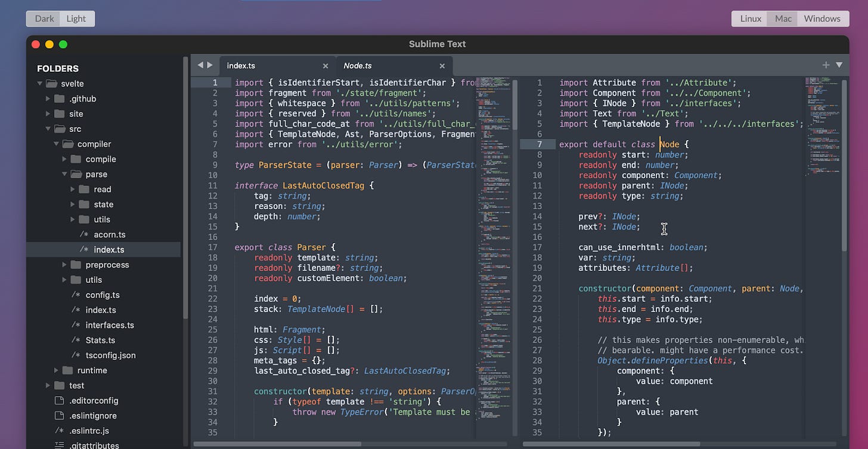Screen dimensions: 868x449
Task: Click the .editorconfig document icon
Action: [x=59, y=400]
